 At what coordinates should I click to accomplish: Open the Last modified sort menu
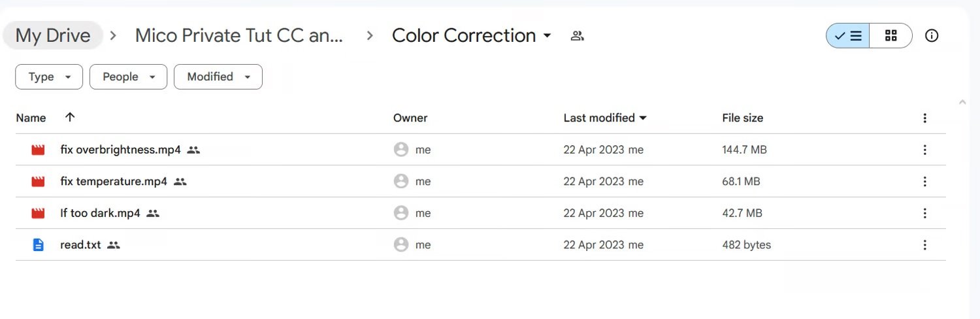[605, 118]
